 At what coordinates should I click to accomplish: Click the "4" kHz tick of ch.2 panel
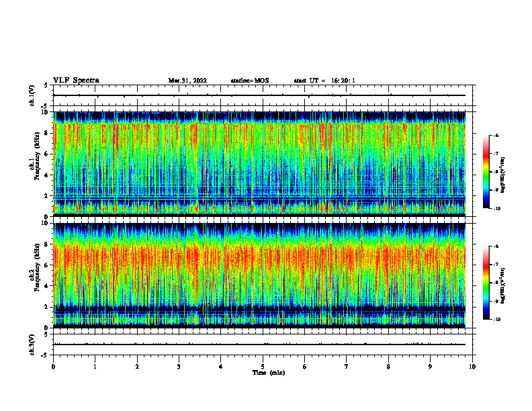click(x=47, y=286)
